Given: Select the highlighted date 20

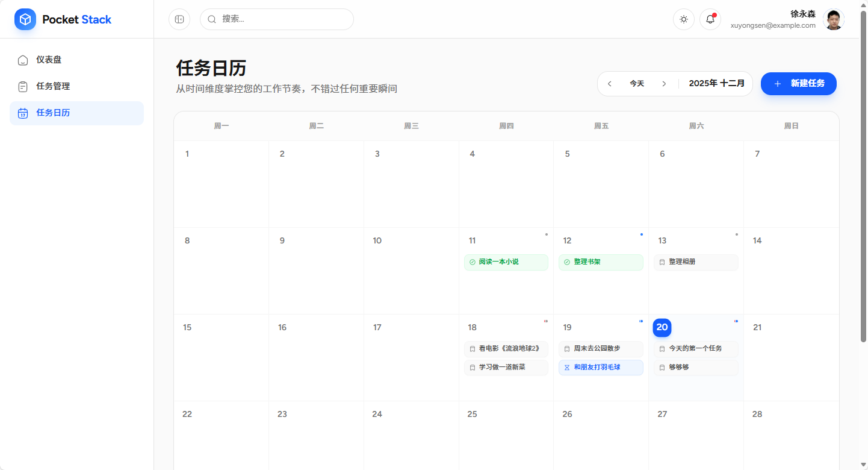Looking at the screenshot, I should (662, 327).
